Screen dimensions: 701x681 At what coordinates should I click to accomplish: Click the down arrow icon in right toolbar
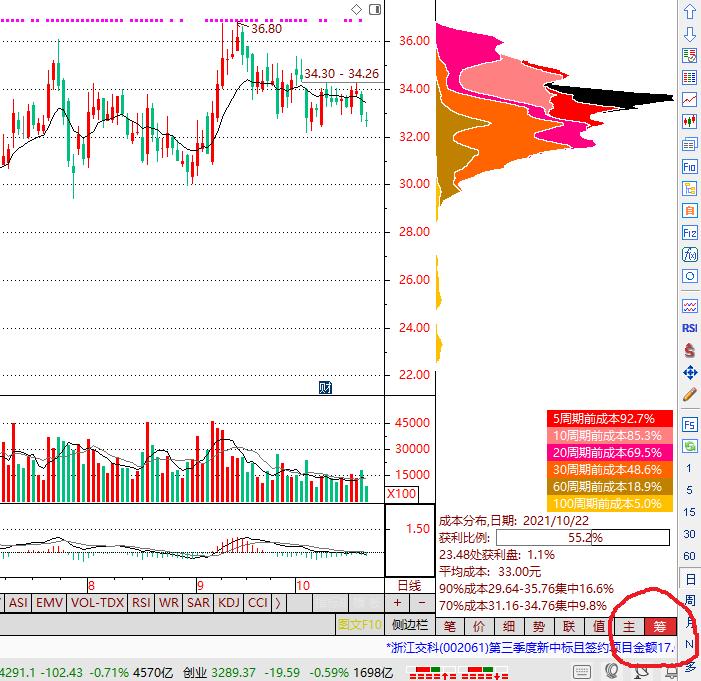pyautogui.click(x=689, y=34)
